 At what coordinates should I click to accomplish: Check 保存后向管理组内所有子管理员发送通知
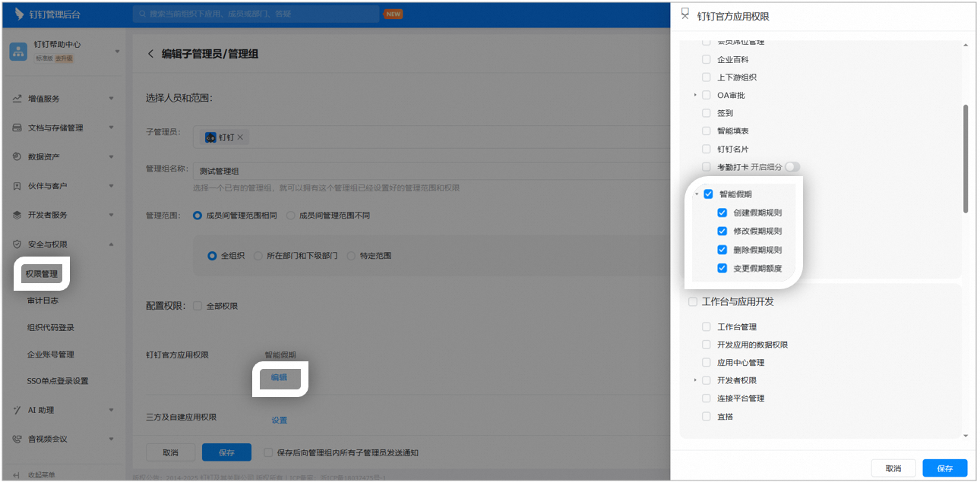pyautogui.click(x=268, y=452)
